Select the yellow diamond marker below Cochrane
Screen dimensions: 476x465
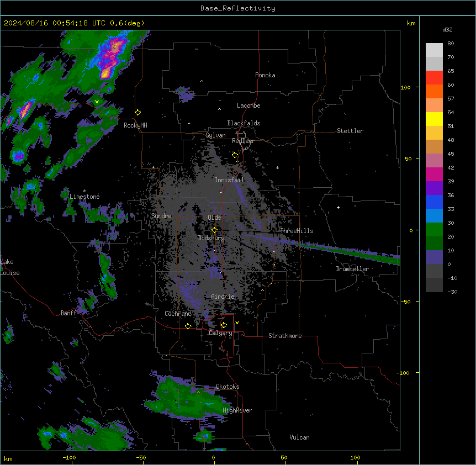pyautogui.click(x=188, y=326)
